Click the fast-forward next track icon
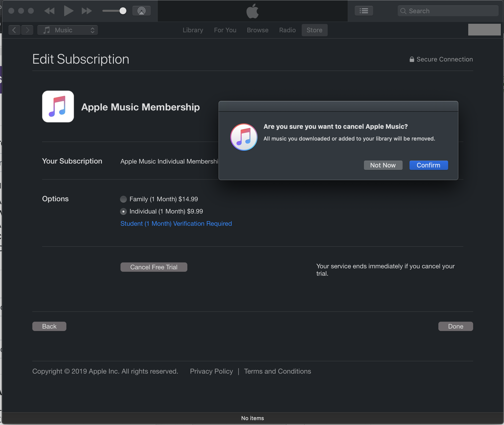 [x=86, y=11]
